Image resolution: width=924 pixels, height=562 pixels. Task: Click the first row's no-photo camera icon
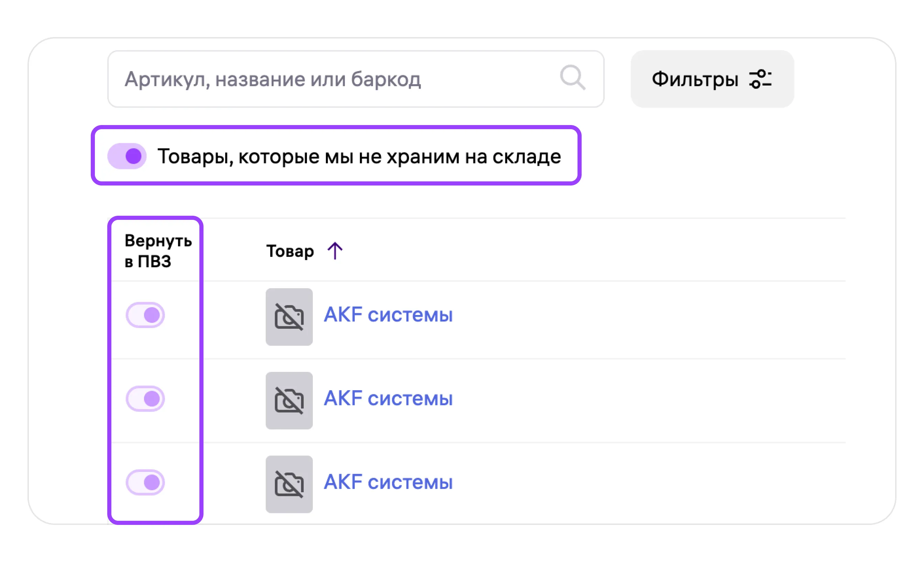coord(289,317)
